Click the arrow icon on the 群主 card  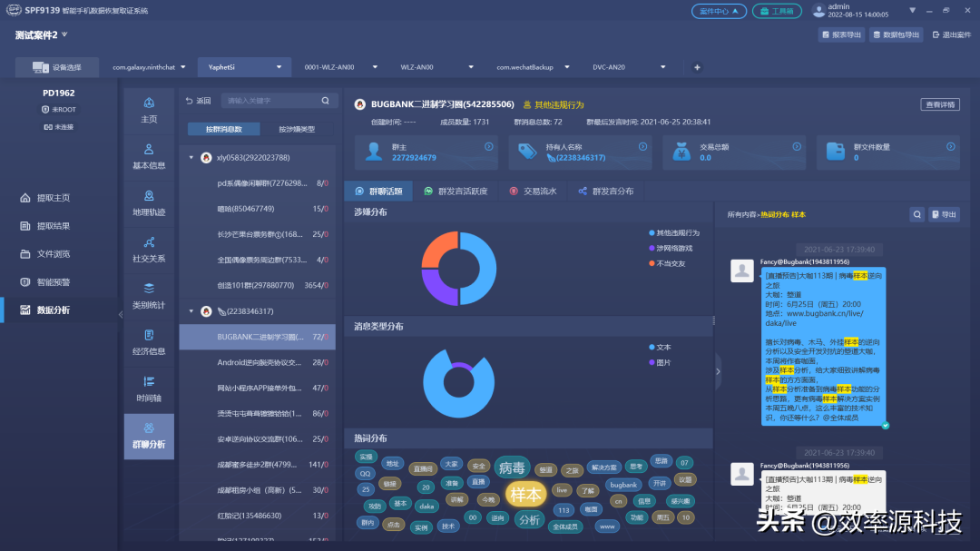pos(489,146)
